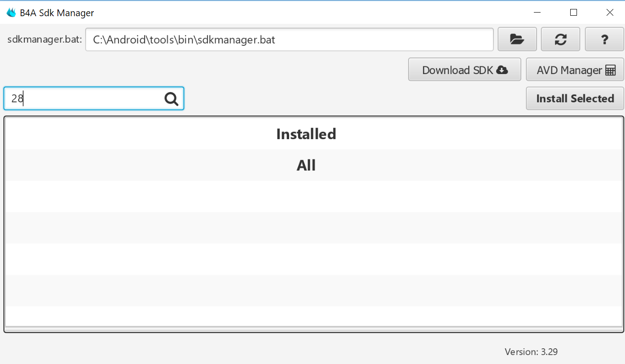625x364 pixels.
Task: Click the B4A Sdk Manager window title
Action: [x=57, y=13]
